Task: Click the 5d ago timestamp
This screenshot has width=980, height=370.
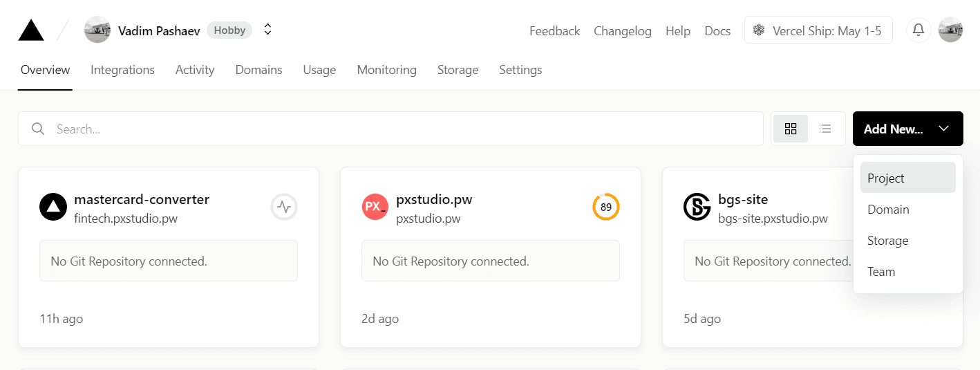Action: (x=702, y=319)
